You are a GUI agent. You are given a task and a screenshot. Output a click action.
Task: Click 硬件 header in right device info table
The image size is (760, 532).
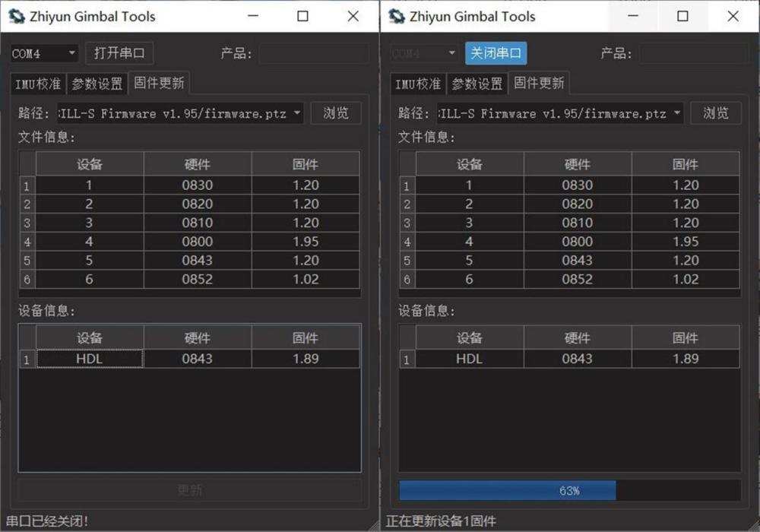click(578, 337)
